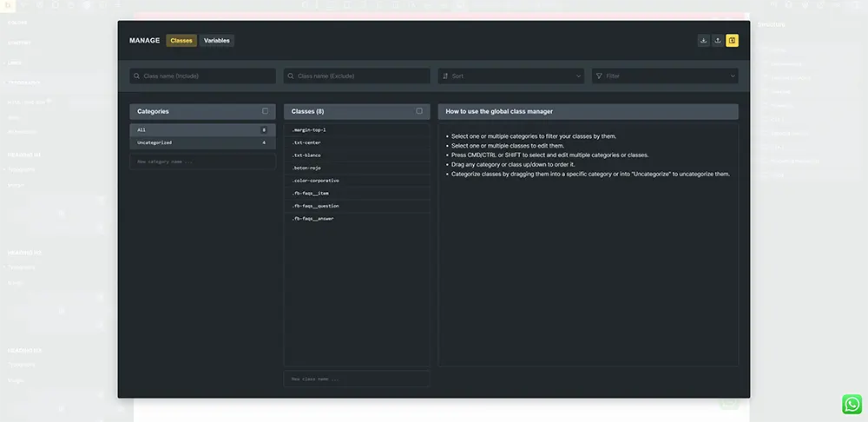Click the upload/export icon in the Manage header

(x=718, y=41)
